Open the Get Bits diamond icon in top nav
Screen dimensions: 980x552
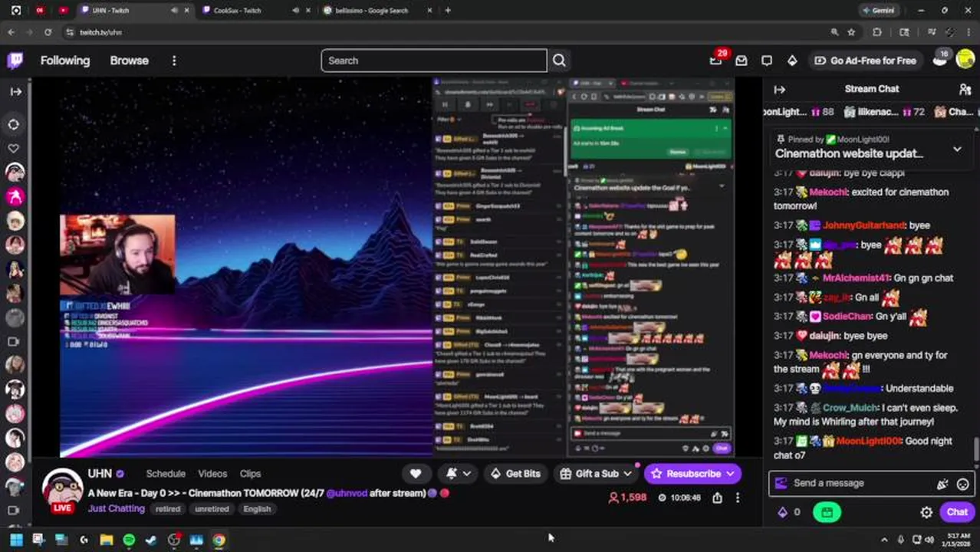[792, 61]
